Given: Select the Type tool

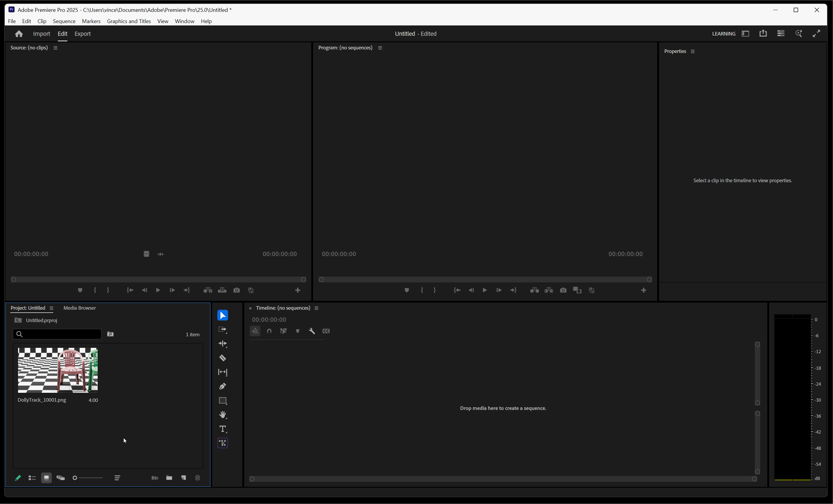Looking at the screenshot, I should pos(223,429).
